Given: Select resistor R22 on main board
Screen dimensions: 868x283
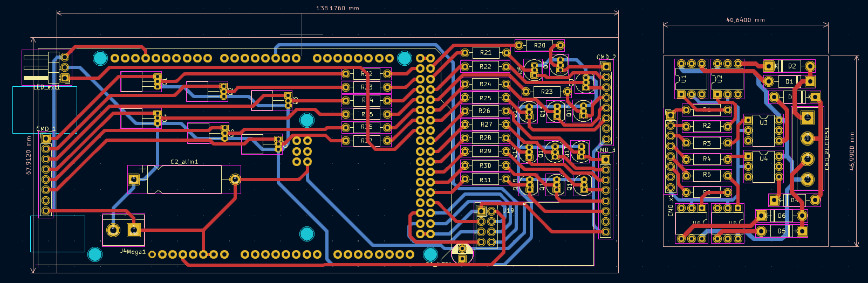Looking at the screenshot, I should [x=486, y=67].
